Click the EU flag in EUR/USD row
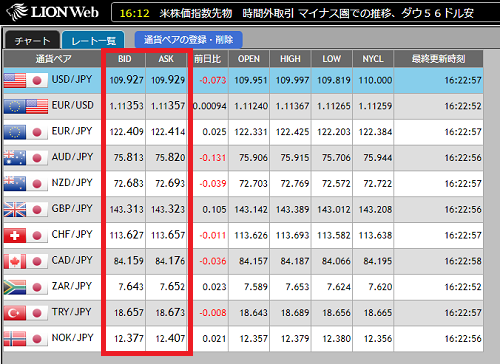Image resolution: width=500 pixels, height=364 pixels. click(15, 106)
